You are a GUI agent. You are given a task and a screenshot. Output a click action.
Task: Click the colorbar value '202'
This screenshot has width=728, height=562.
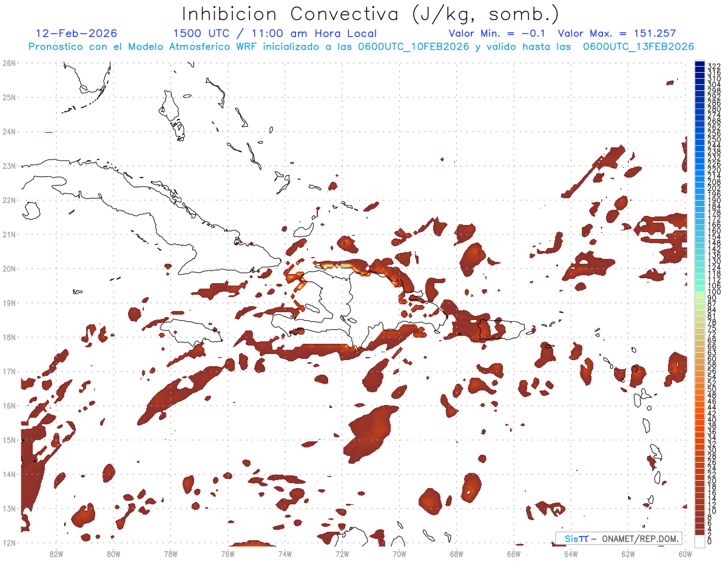click(713, 189)
